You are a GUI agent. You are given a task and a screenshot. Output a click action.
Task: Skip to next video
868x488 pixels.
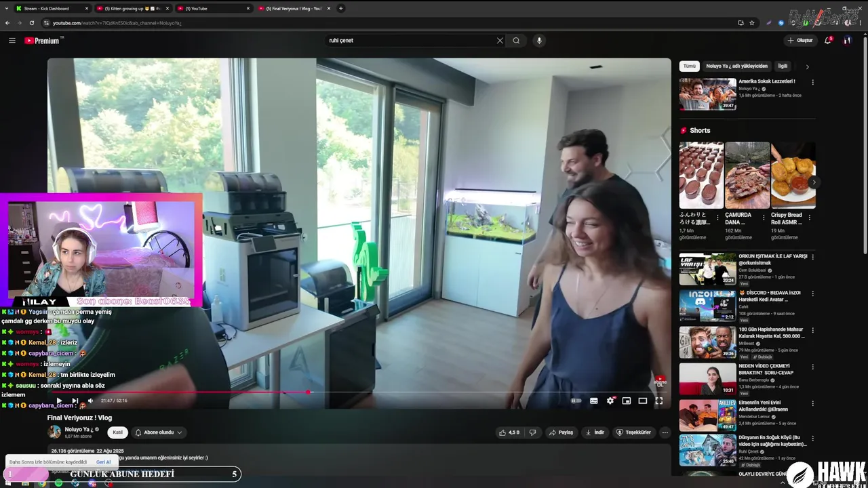(75, 401)
